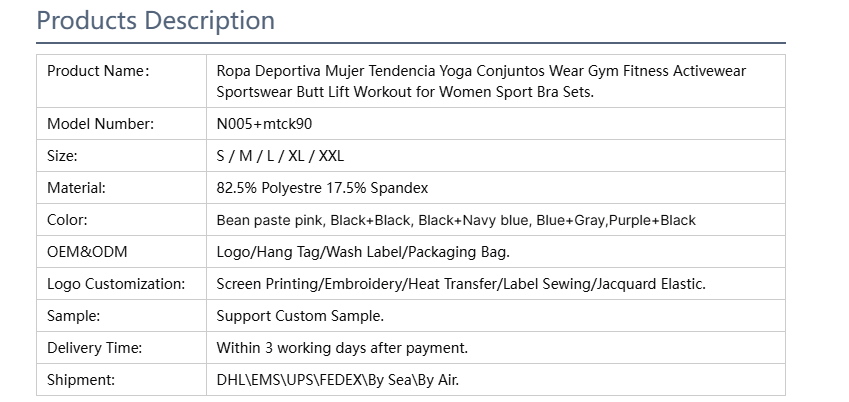Select the Sample label cell
Viewport: 849px width, 402px height.
pyautogui.click(x=121, y=315)
